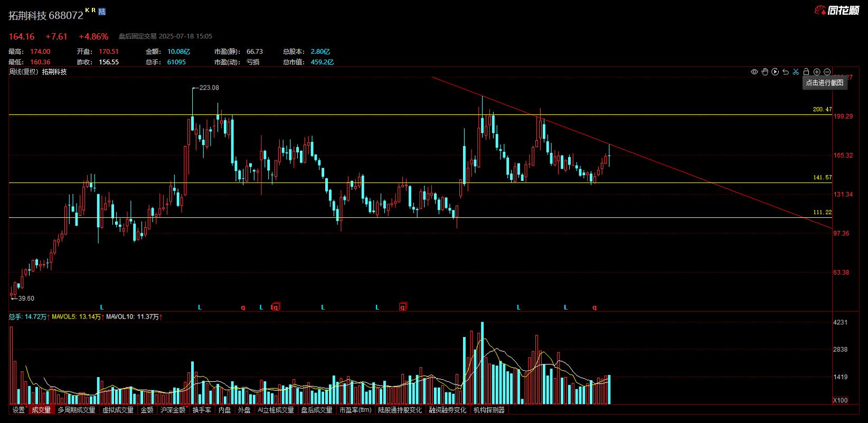This screenshot has height=423, width=868.
Task: Switch to the 外盘 tab
Action: tap(244, 410)
